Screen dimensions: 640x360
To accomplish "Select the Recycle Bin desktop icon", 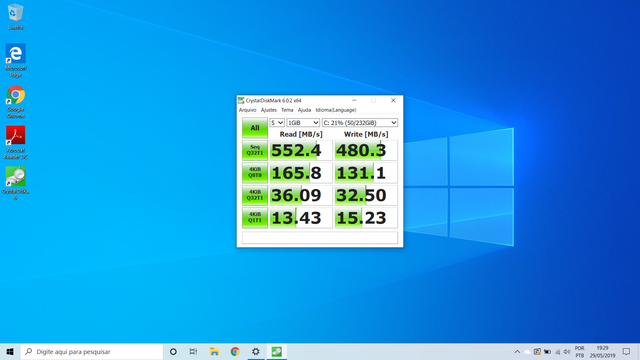I will (x=16, y=17).
